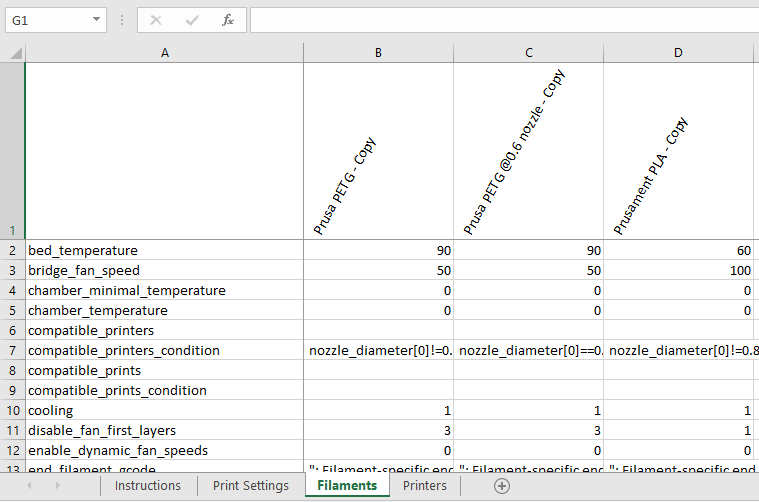The width and height of the screenshot is (759, 502).
Task: Select the cooling cell in column A
Action: [165, 410]
